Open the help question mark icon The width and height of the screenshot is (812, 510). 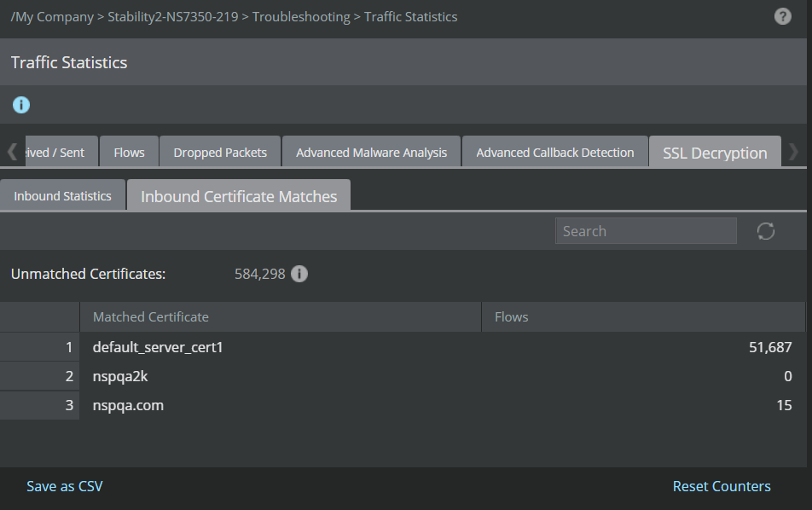[782, 16]
